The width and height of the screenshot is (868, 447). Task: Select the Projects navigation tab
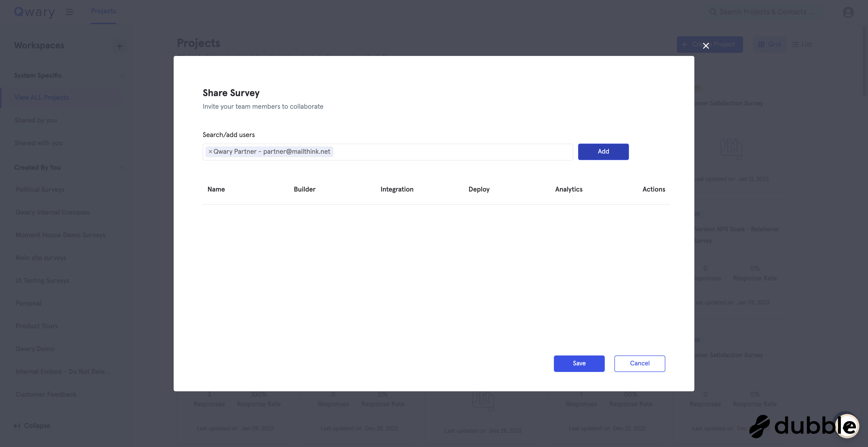[x=103, y=11]
